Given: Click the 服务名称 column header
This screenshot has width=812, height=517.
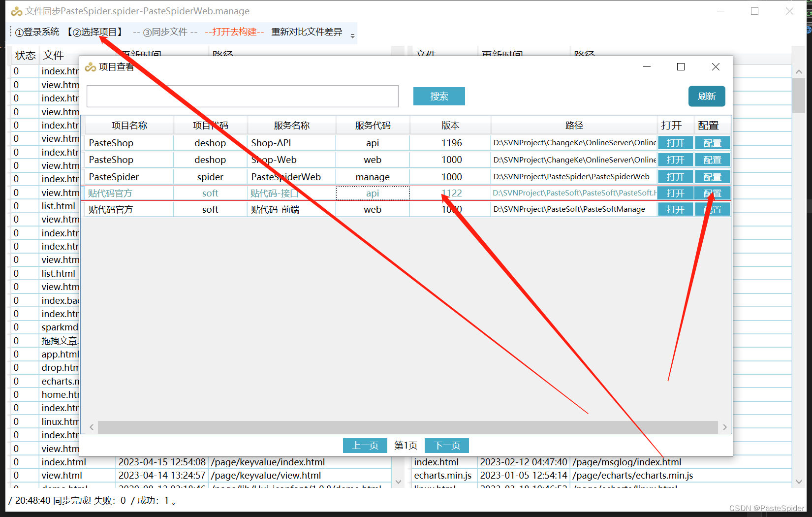Looking at the screenshot, I should pos(292,126).
